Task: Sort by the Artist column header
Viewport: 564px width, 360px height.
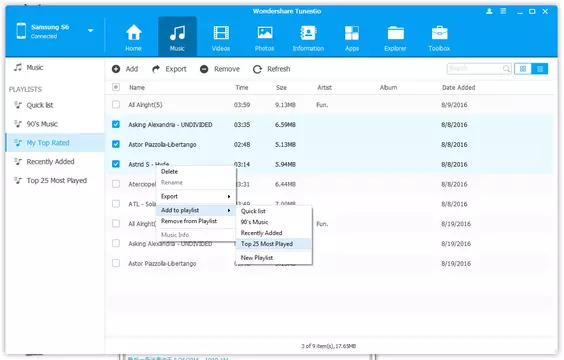Action: (324, 87)
